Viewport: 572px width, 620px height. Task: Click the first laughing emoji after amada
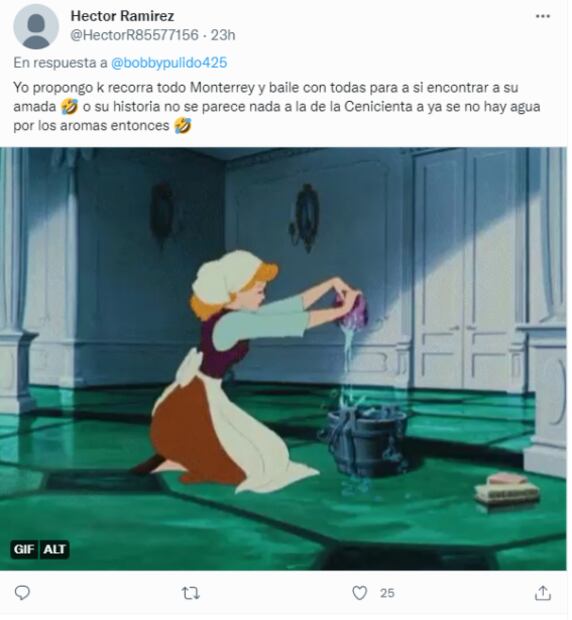(70, 108)
